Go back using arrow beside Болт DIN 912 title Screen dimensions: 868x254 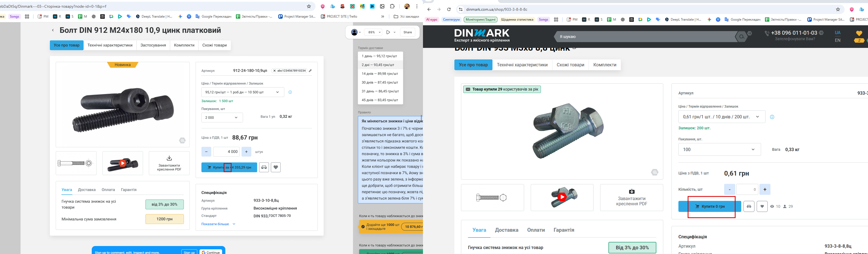point(53,30)
